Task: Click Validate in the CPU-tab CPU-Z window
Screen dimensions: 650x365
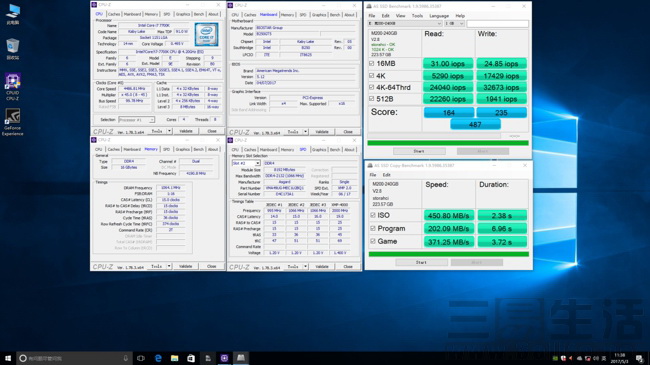Action: coord(186,131)
